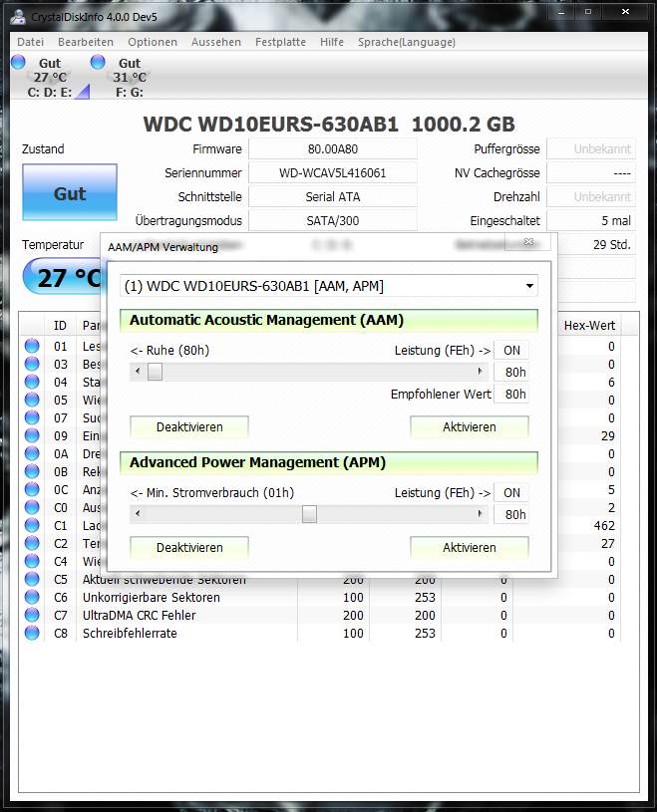Click Deaktivieren under Advanced Power Management
The image size is (657, 812).
tap(189, 547)
